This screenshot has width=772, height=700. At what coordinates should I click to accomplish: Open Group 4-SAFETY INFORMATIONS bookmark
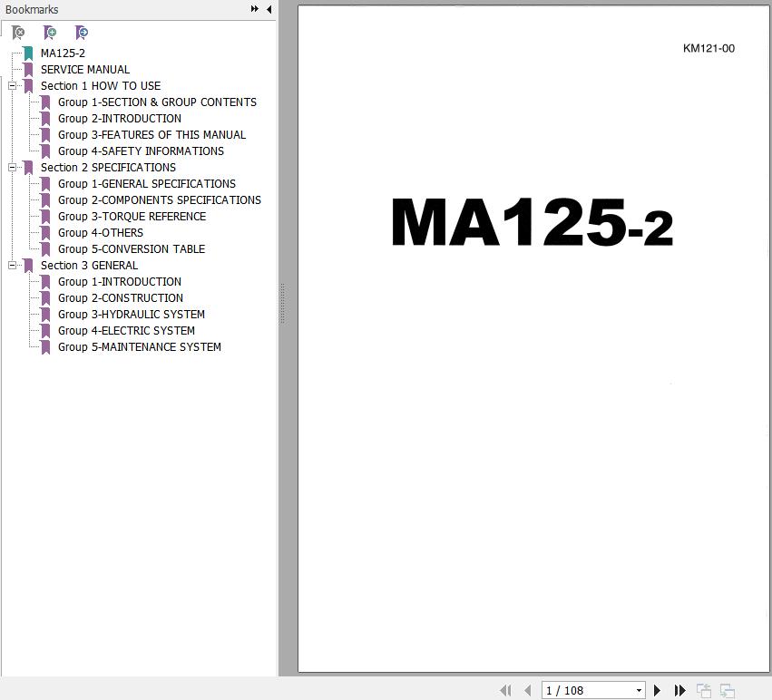click(x=141, y=151)
